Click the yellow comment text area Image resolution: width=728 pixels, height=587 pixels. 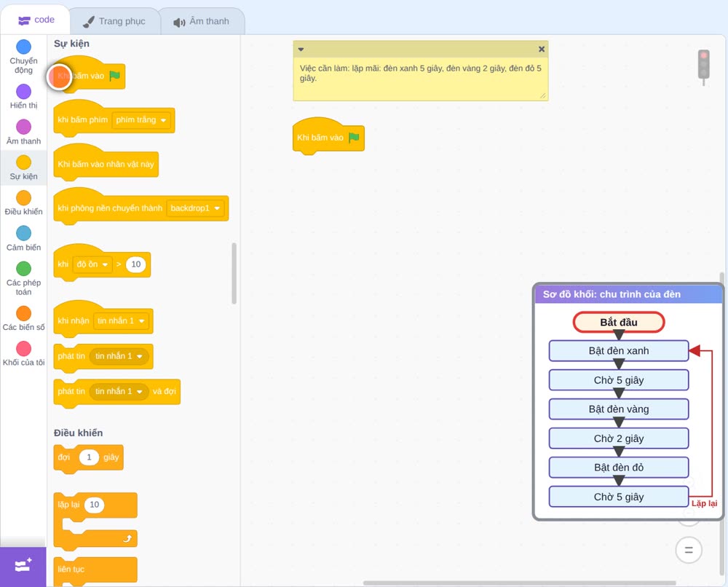[421, 79]
